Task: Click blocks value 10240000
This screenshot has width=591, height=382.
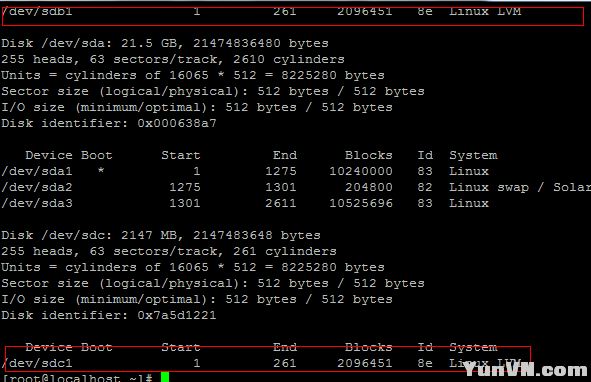Action: click(x=361, y=172)
